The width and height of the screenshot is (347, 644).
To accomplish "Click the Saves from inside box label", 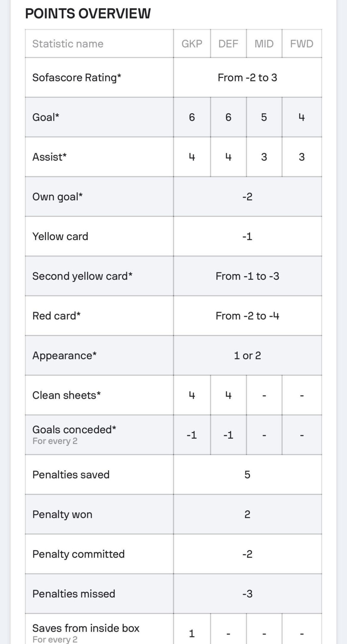I will (86, 628).
